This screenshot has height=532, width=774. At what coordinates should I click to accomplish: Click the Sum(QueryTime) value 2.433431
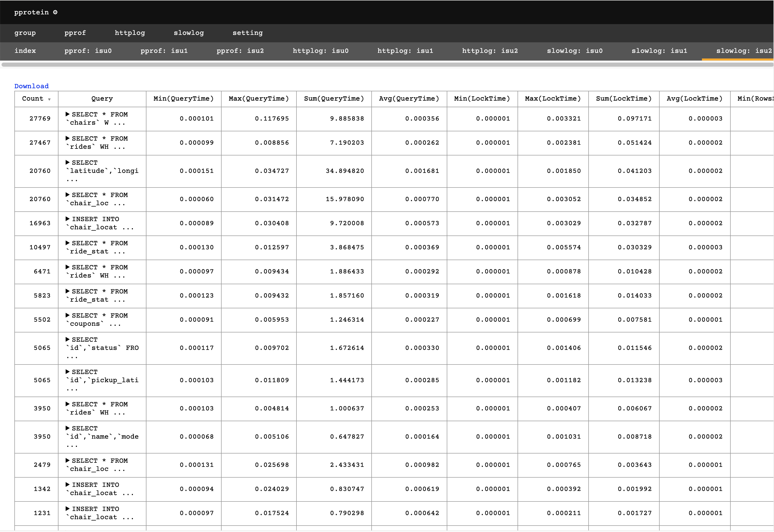(347, 465)
